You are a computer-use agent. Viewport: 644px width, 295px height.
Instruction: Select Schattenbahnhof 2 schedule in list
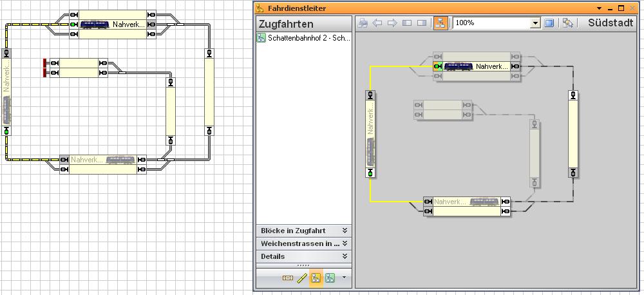pyautogui.click(x=304, y=38)
